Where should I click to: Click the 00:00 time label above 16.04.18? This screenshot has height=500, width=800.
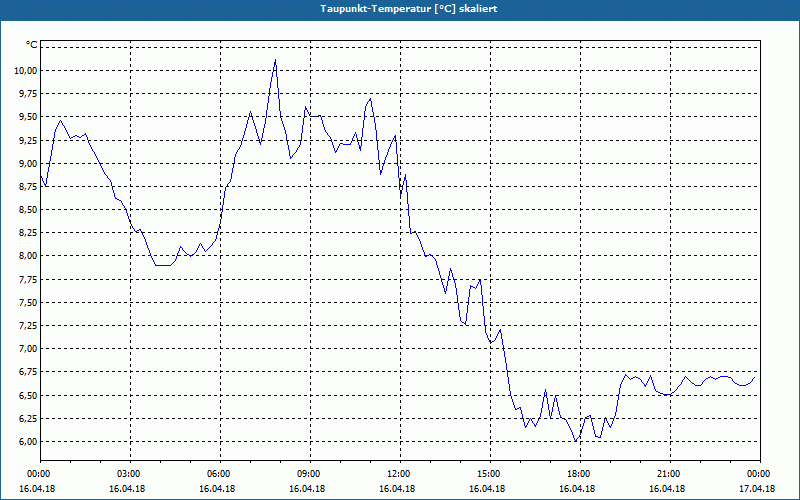click(37, 474)
